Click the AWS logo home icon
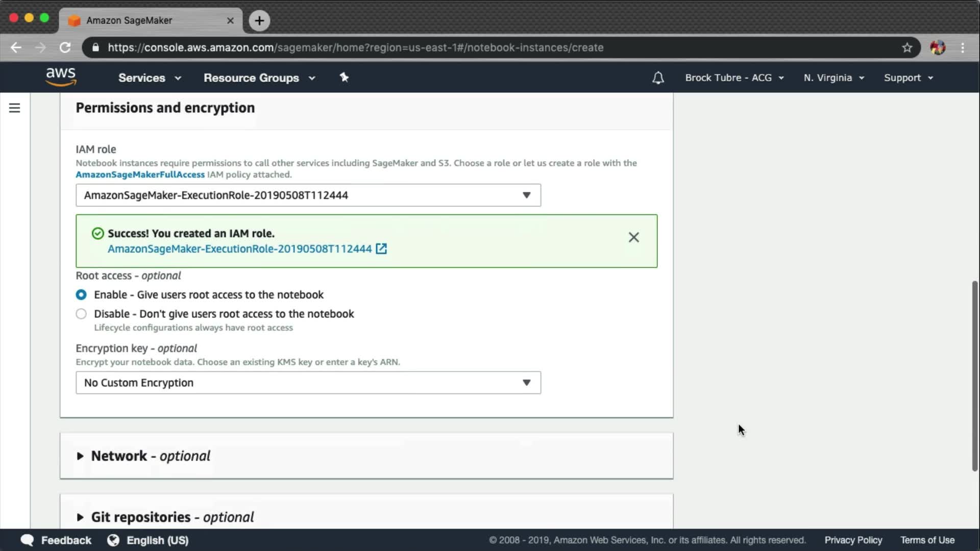Image resolution: width=980 pixels, height=551 pixels. (61, 77)
